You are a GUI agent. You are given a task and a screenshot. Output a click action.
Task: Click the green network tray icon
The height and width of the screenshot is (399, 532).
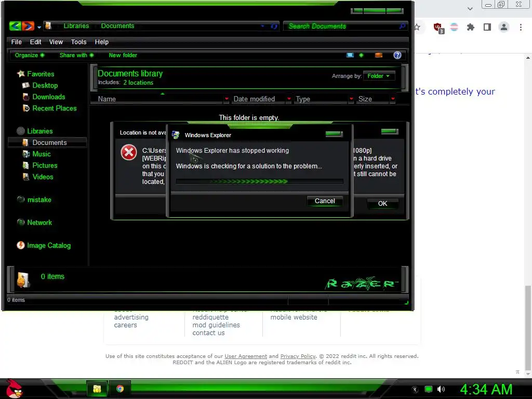[x=429, y=389]
